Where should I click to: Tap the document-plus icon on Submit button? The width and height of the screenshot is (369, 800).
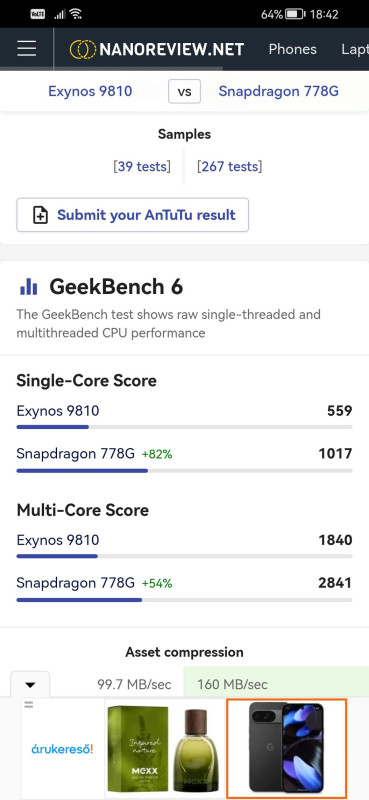40,215
